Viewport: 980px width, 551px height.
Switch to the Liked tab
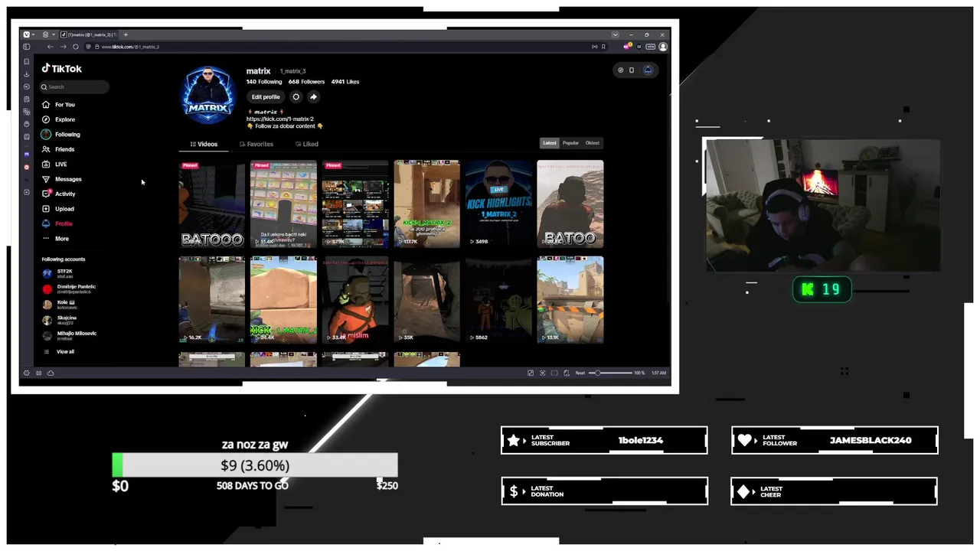point(307,144)
